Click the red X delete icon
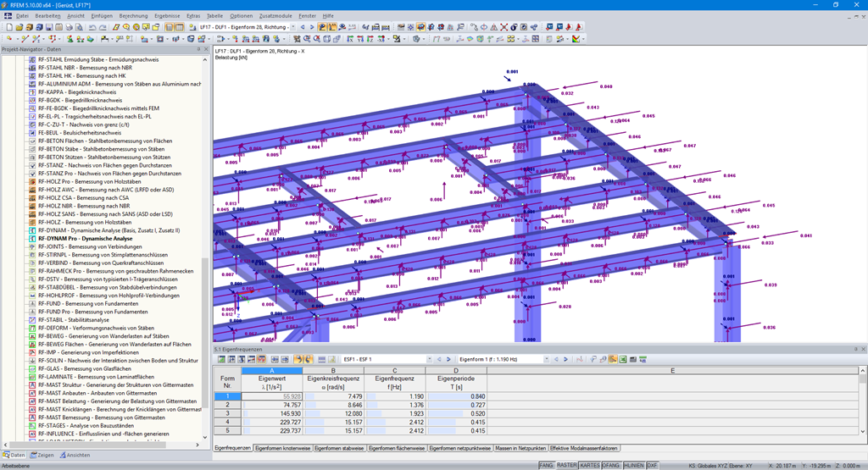868x470 pixels. (x=504, y=26)
